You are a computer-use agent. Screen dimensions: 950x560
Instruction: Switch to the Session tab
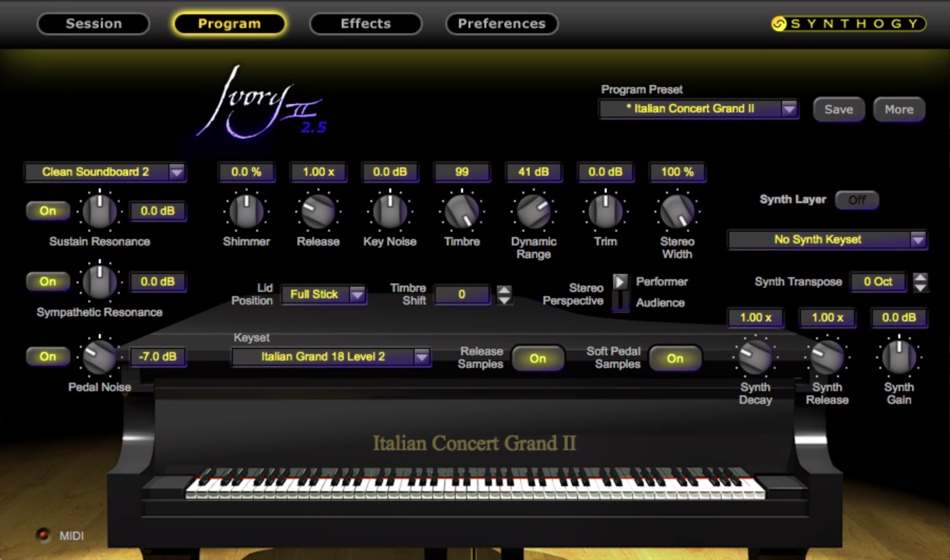coord(93,24)
